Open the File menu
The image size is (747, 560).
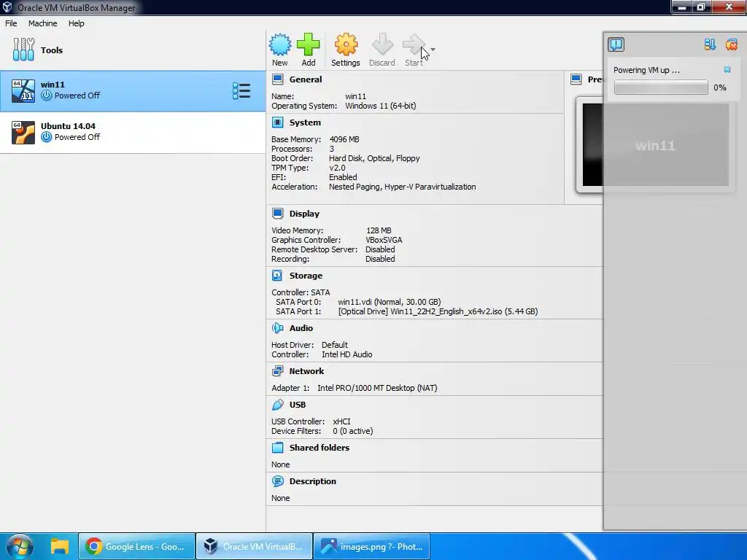[x=11, y=23]
